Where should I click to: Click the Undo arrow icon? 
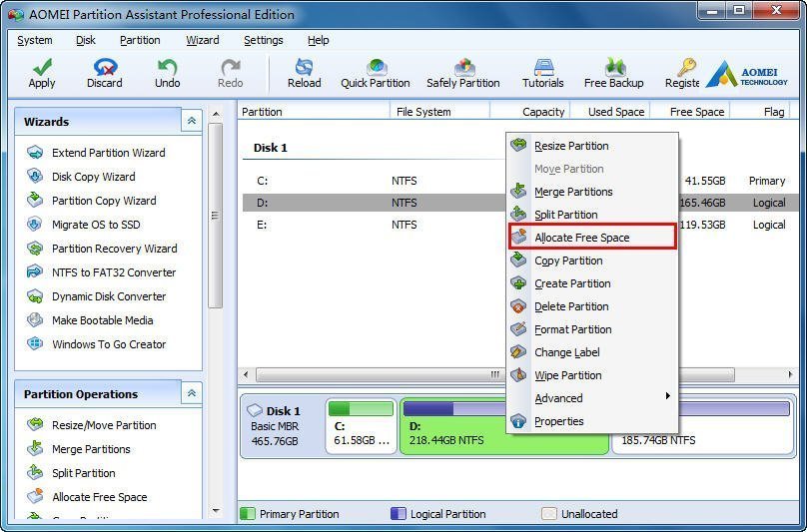pos(167,67)
